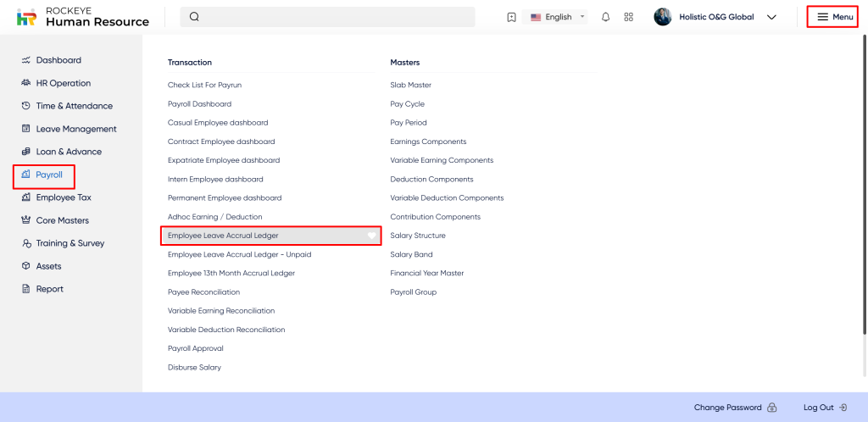Favorite the Employee Leave Accrual Ledger heart

point(371,236)
